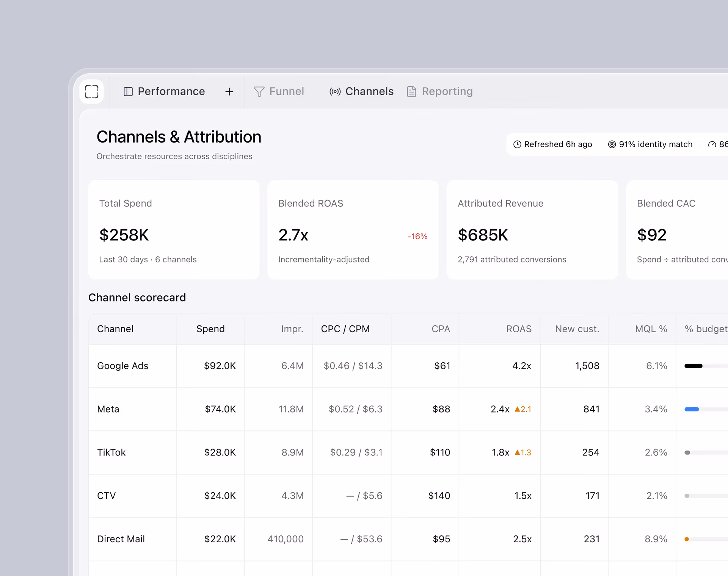Select the TikTok channel row
The width and height of the screenshot is (728, 576).
tap(408, 452)
